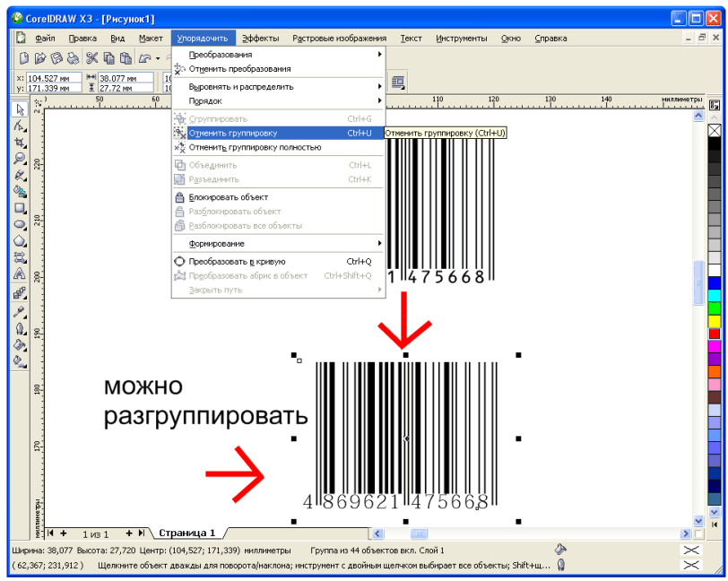
Task: Open the Справка menu
Action: [550, 39]
